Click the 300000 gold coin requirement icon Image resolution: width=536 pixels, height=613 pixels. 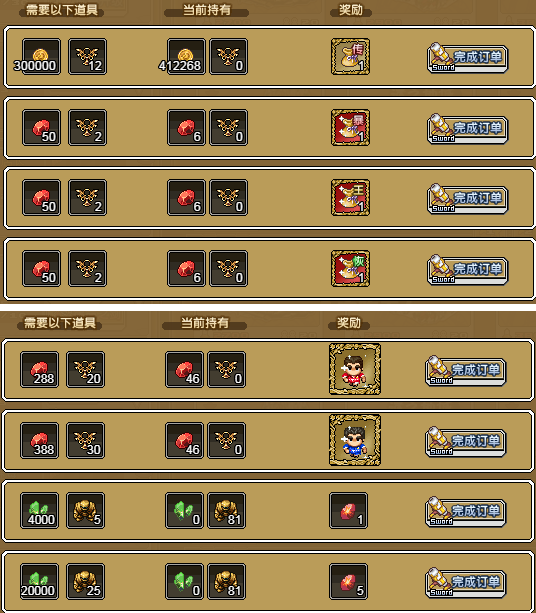point(41,57)
